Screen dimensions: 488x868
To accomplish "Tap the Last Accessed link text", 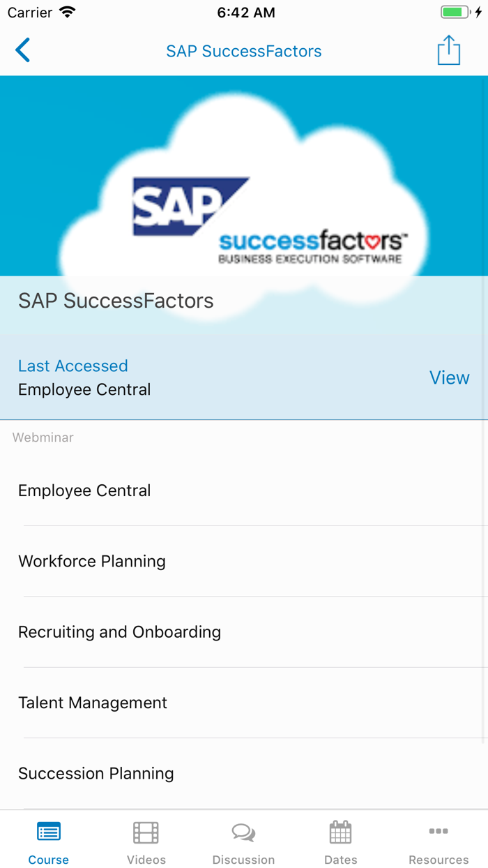I will pyautogui.click(x=73, y=366).
